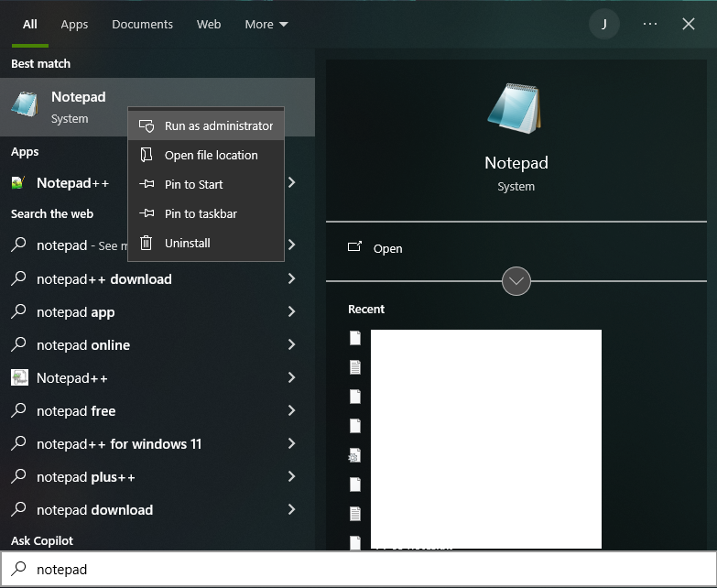Click the search icon beside notepad download
The height and width of the screenshot is (588, 717).
pyautogui.click(x=18, y=508)
